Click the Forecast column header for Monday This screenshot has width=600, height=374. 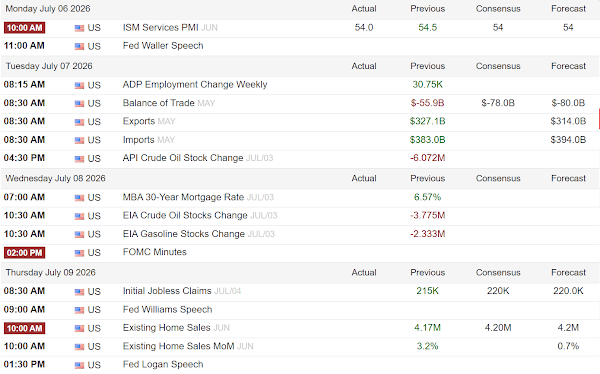click(568, 8)
